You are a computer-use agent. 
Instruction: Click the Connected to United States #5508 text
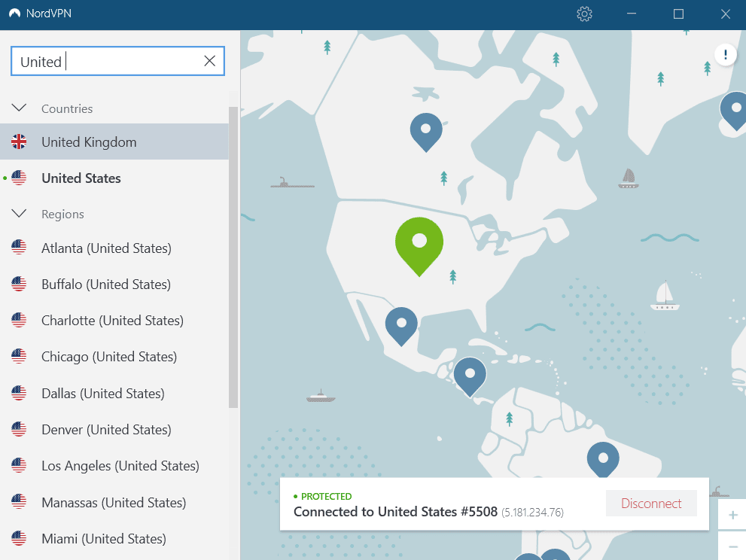coord(395,512)
